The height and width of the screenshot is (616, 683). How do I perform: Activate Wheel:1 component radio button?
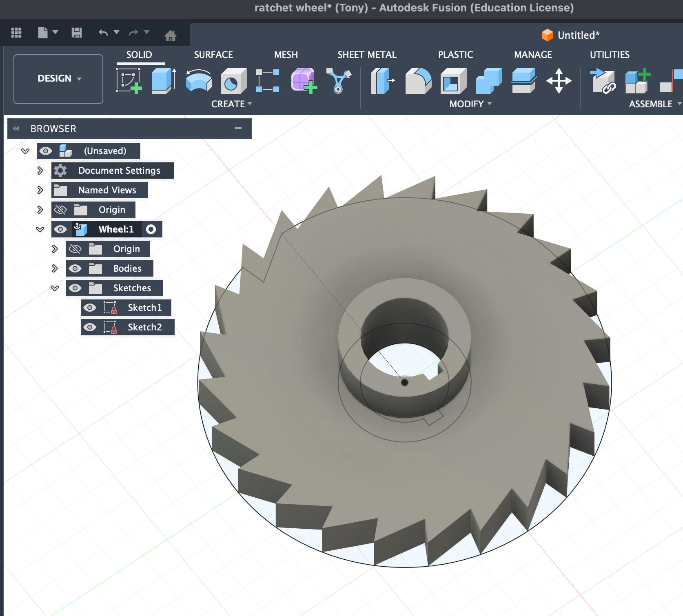coord(151,229)
